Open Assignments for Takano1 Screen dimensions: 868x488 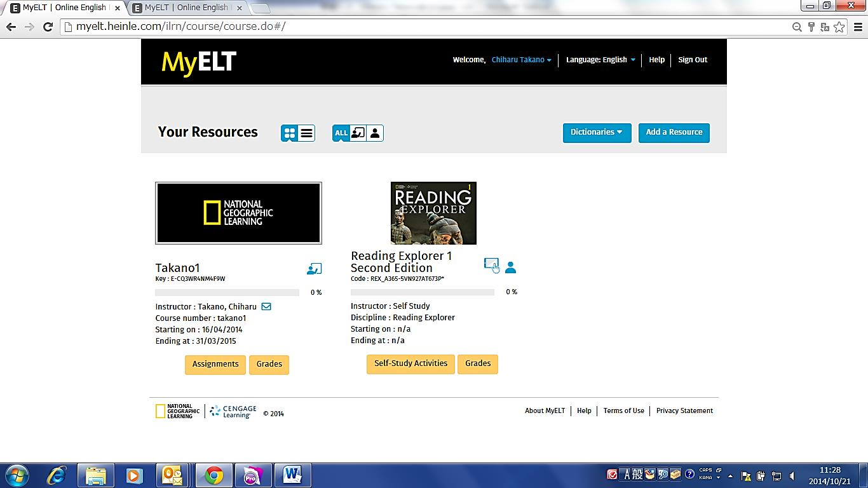(215, 364)
